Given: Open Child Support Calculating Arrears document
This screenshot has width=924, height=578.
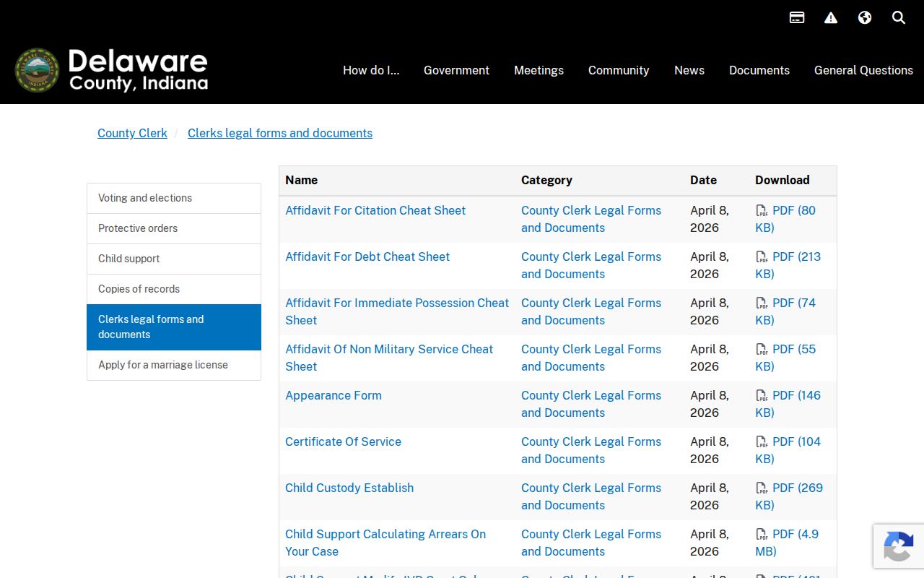Looking at the screenshot, I should click(x=385, y=543).
